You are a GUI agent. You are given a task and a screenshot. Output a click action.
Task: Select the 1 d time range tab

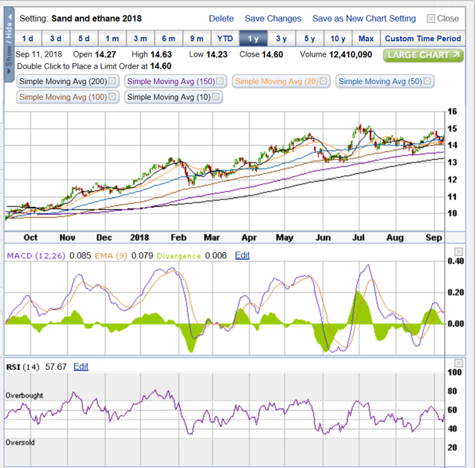[x=28, y=39]
